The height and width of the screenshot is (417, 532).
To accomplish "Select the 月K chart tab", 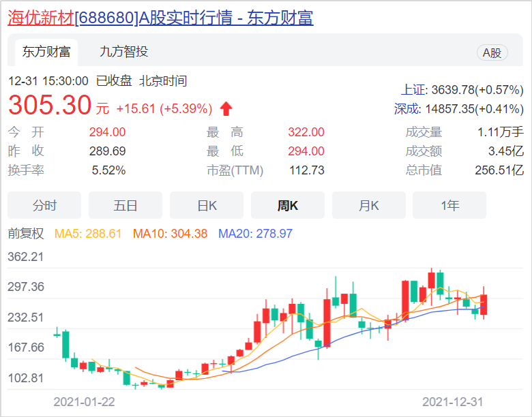I will coord(369,205).
